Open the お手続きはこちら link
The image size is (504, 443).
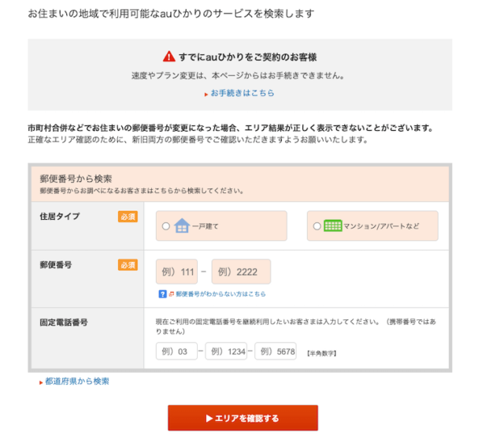click(242, 93)
